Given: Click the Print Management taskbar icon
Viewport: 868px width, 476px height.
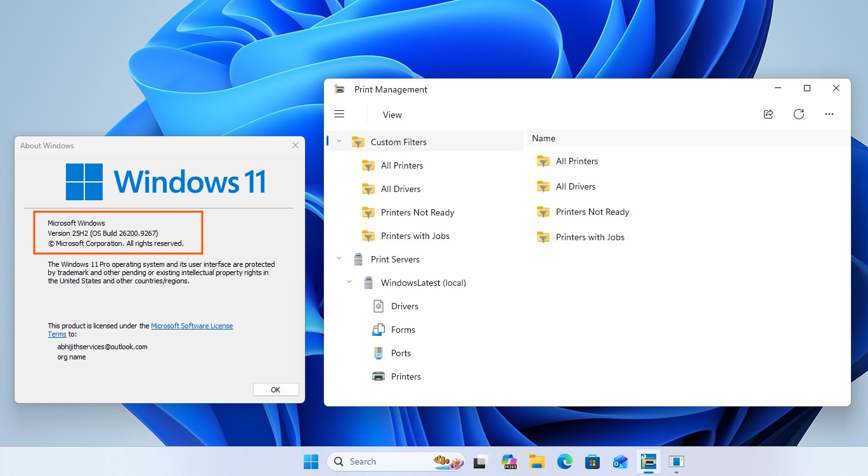Looking at the screenshot, I should coord(648,461).
